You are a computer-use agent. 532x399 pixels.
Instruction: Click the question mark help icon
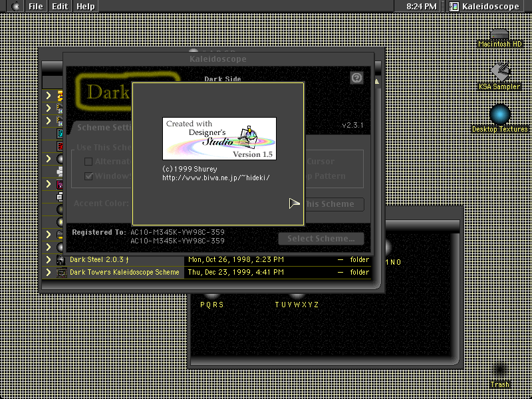pyautogui.click(x=356, y=78)
